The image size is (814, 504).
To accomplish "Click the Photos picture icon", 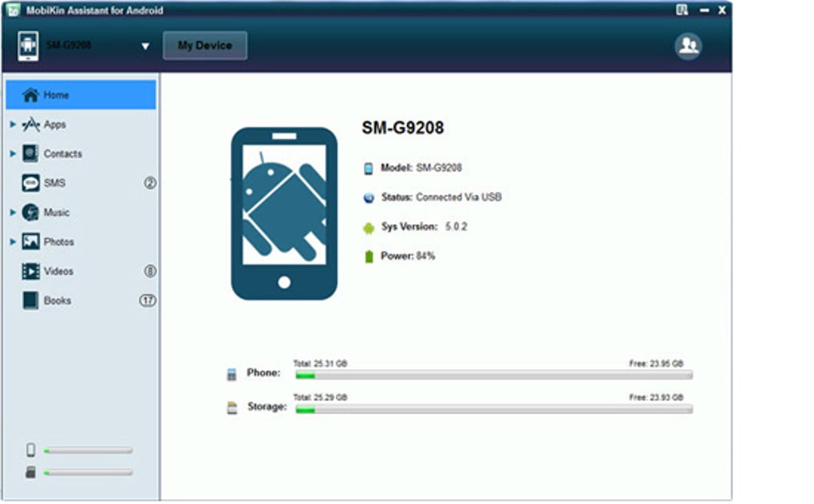I will coord(30,242).
